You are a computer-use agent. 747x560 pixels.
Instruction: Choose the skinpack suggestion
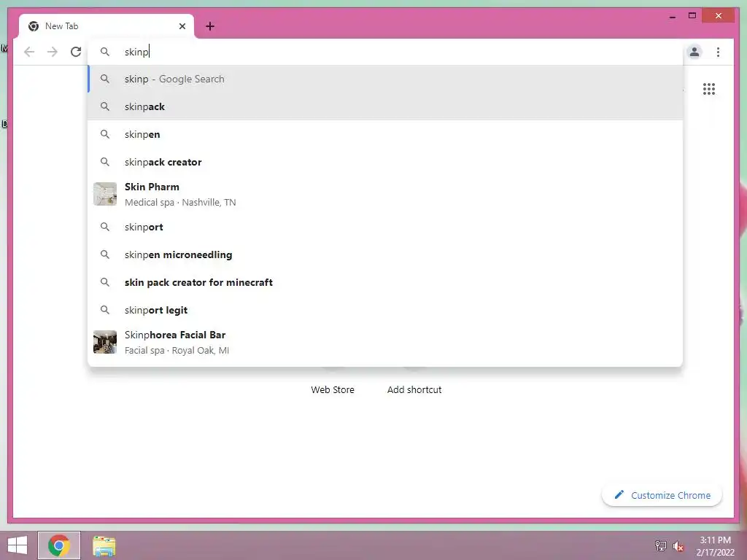pos(385,106)
